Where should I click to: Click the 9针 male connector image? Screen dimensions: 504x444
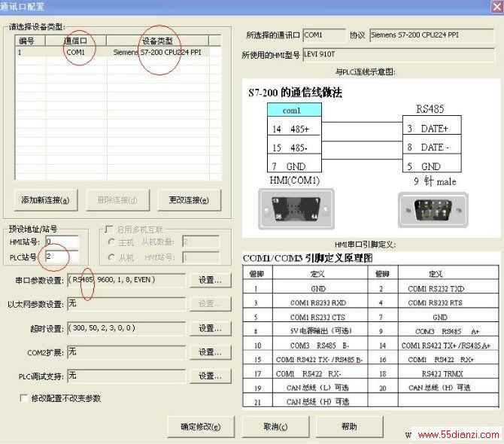click(433, 210)
